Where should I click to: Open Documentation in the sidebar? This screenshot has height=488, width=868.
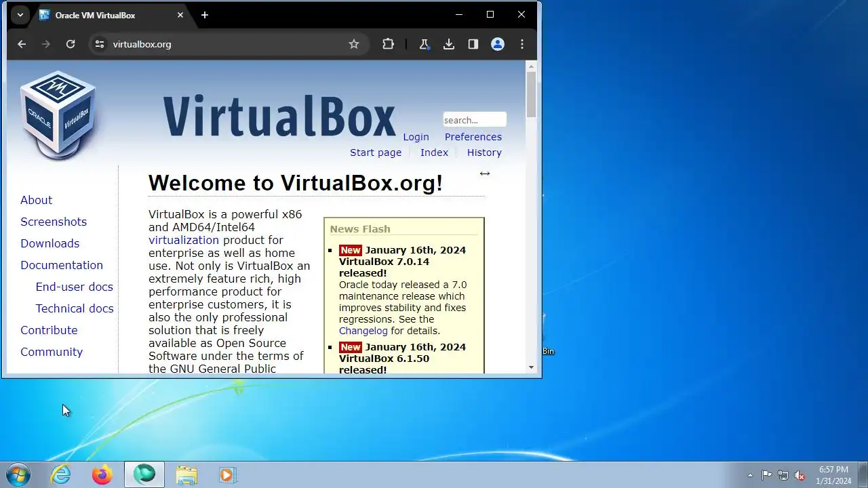pos(62,265)
